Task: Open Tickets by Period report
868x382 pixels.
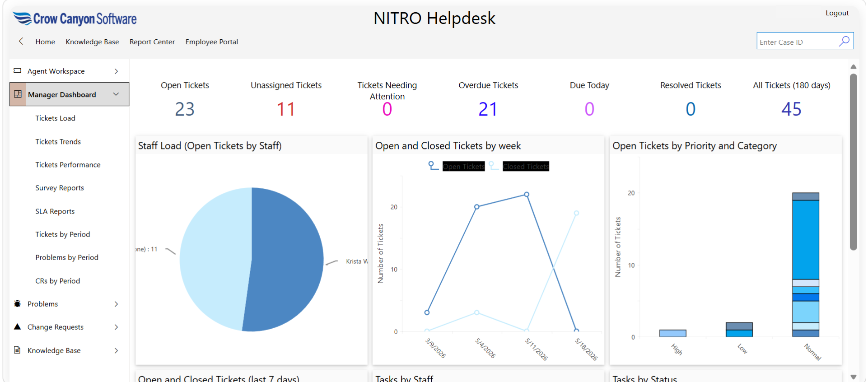Action: [63, 234]
